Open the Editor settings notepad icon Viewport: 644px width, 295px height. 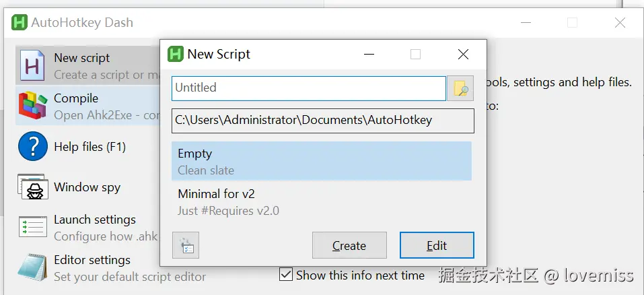[x=32, y=267]
